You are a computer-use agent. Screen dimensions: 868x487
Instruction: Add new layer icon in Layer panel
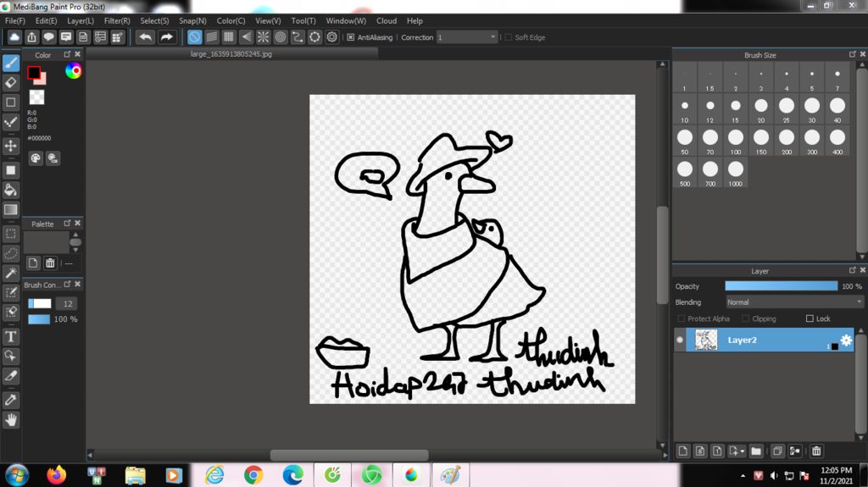click(683, 451)
